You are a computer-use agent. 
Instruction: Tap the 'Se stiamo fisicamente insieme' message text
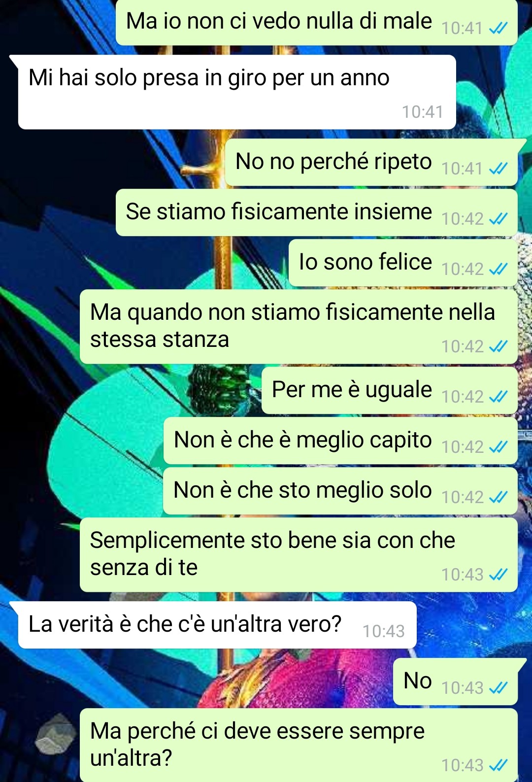click(x=279, y=211)
